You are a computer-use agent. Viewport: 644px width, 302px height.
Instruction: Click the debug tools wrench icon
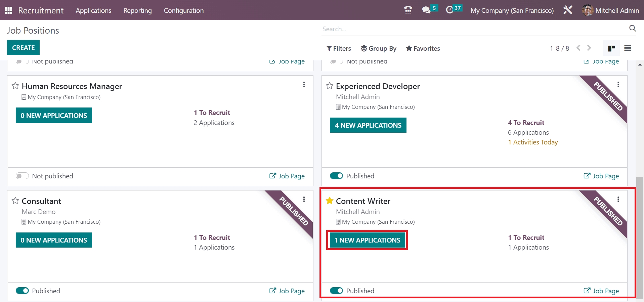[568, 10]
